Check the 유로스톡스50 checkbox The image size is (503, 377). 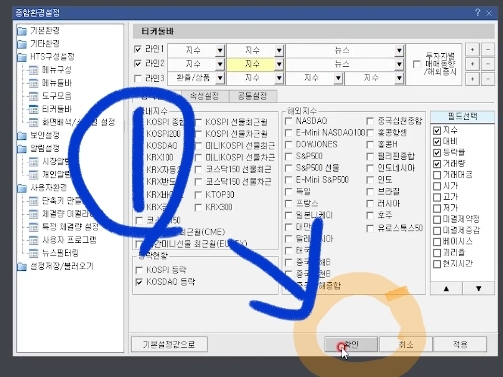click(x=370, y=228)
